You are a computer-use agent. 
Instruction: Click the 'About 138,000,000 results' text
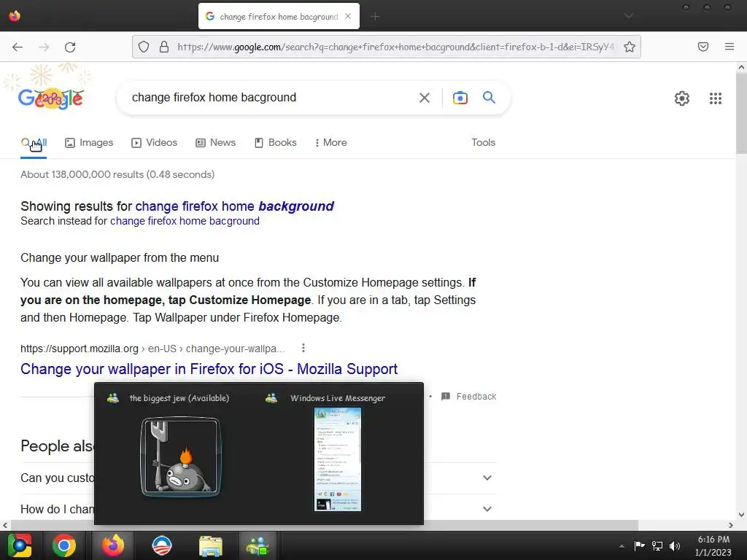point(117,174)
